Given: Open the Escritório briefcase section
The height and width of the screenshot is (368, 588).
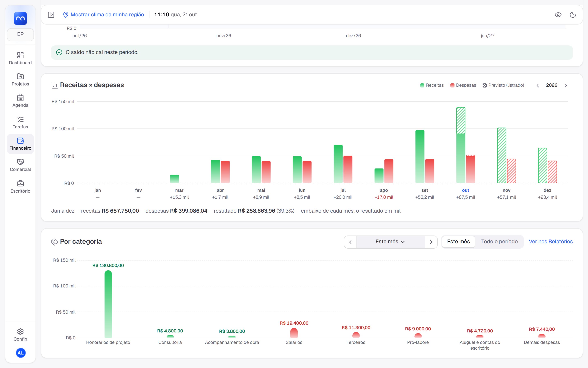Looking at the screenshot, I should [x=20, y=187].
